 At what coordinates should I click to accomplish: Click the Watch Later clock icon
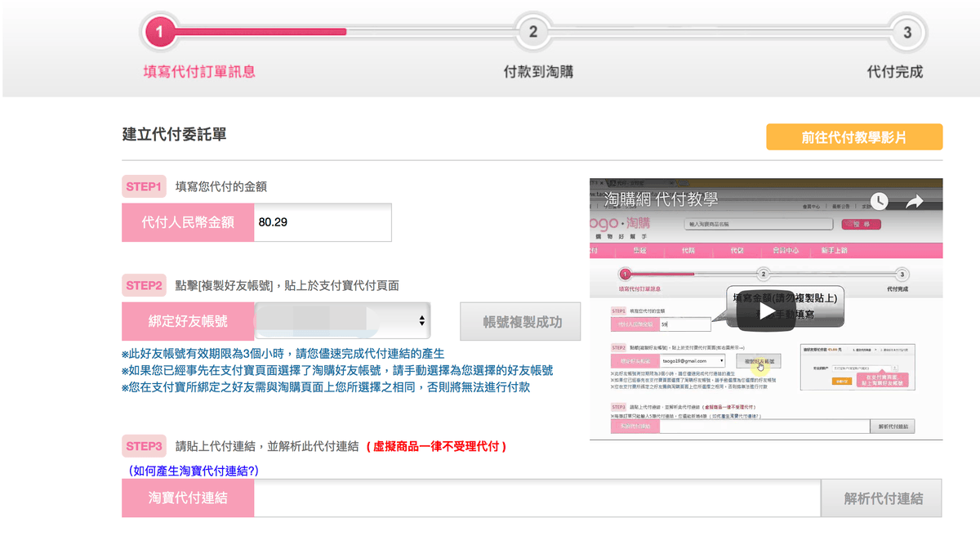(879, 200)
